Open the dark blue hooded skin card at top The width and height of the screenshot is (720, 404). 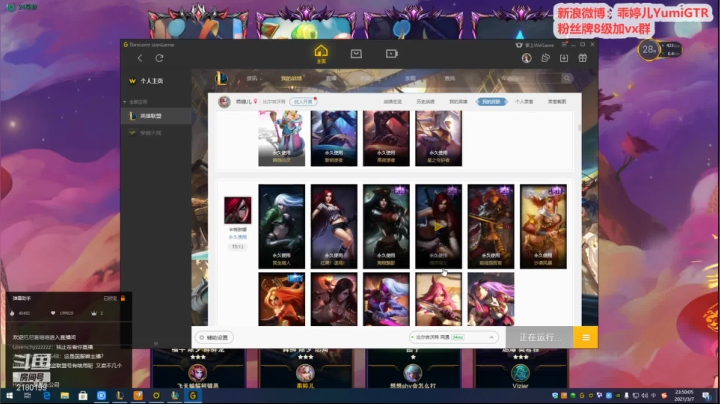334,138
